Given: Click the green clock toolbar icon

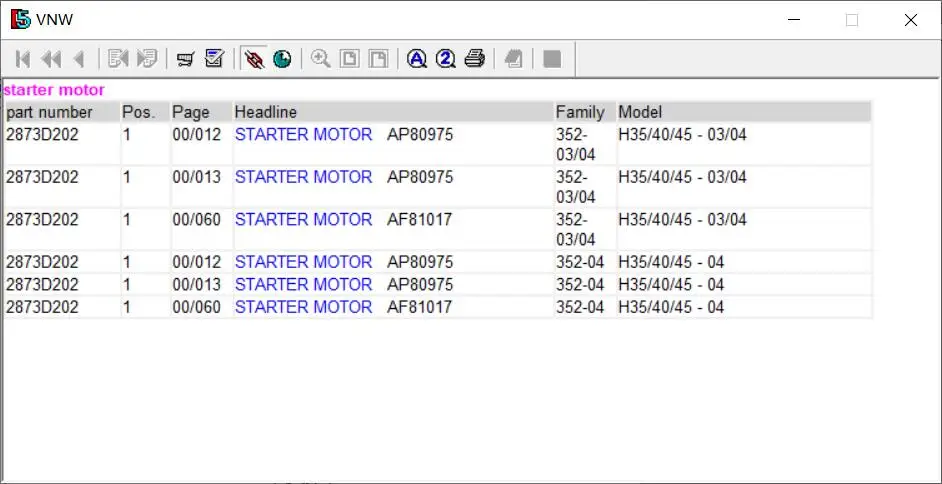Looking at the screenshot, I should (282, 59).
